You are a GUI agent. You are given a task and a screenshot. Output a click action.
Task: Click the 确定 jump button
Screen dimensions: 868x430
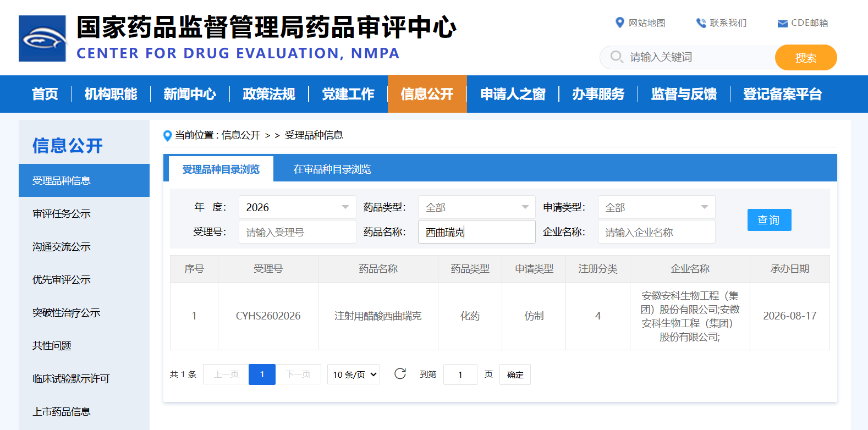(x=515, y=374)
